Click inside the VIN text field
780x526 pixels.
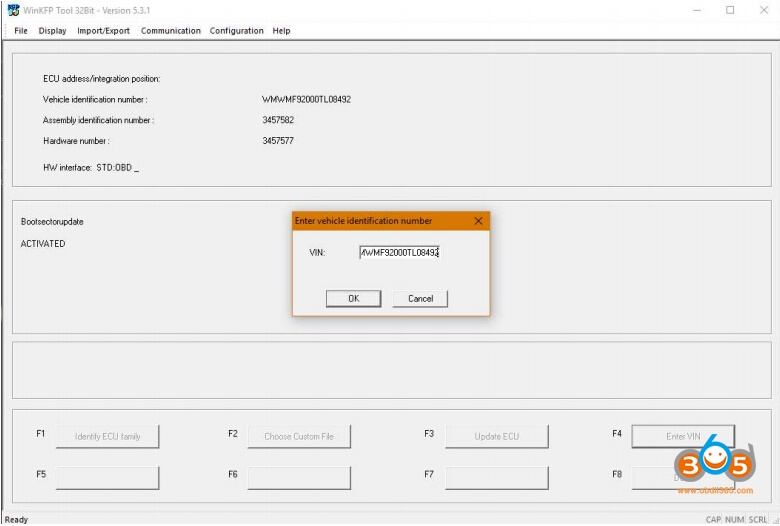coord(399,253)
